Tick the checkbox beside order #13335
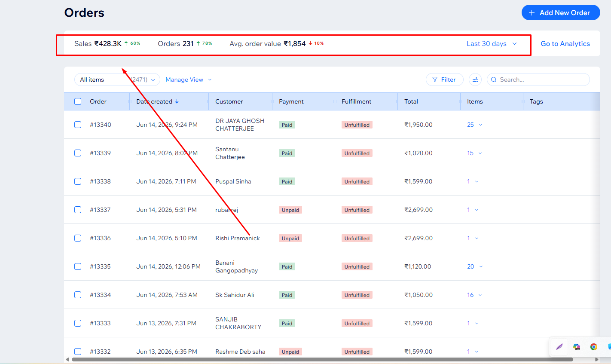Screen dimensions: 611x364 pyautogui.click(x=78, y=266)
